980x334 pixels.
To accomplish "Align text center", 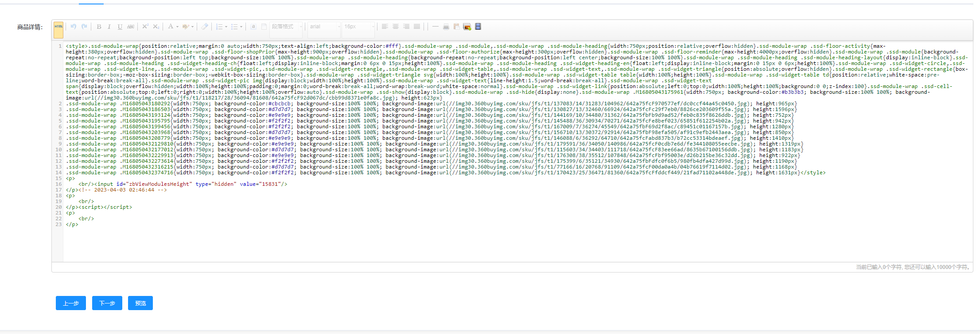I will click(395, 27).
